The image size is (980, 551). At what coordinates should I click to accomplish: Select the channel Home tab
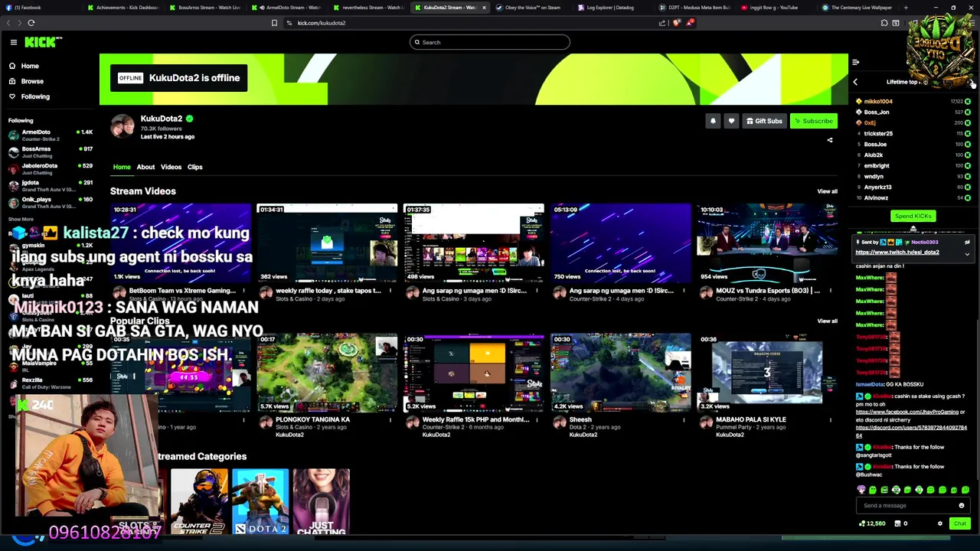pyautogui.click(x=122, y=167)
